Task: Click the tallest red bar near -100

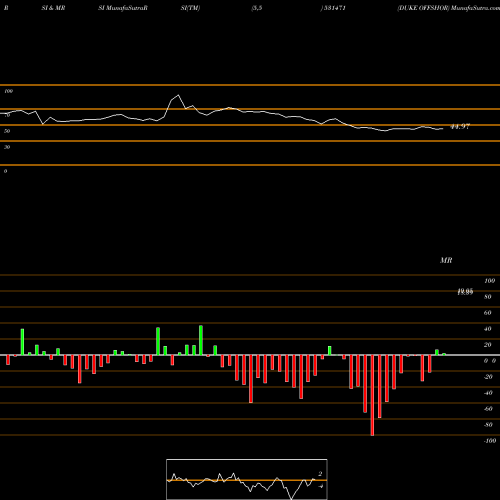Action: pos(372,395)
